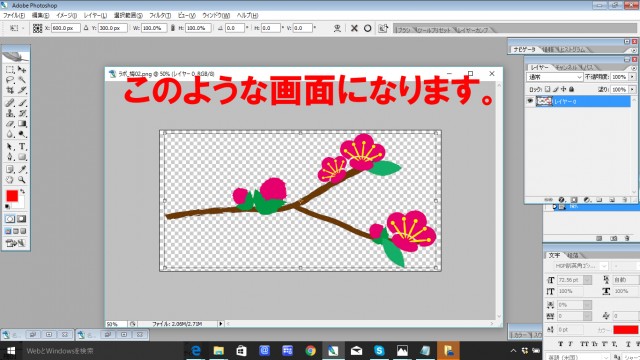Screen dimensions: 640x360
Task: Select the Shape tool
Action: click(22, 157)
